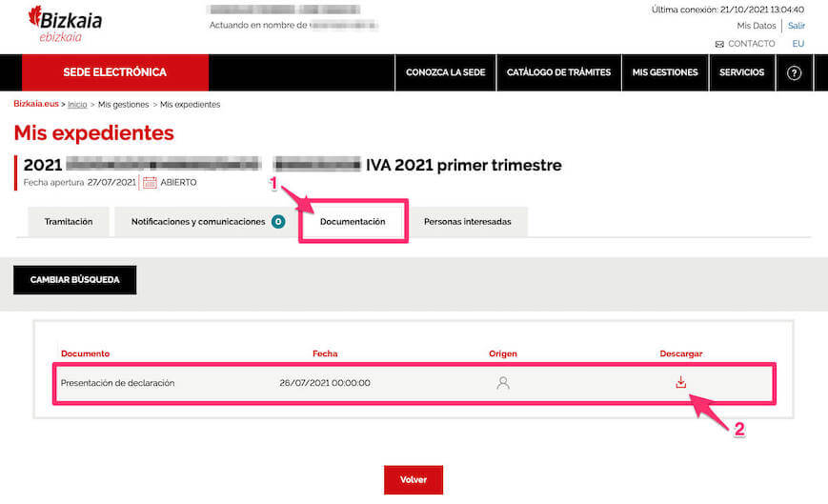Click the SEDE ELECTRÓNICA banner
828x504 pixels.
click(x=115, y=72)
